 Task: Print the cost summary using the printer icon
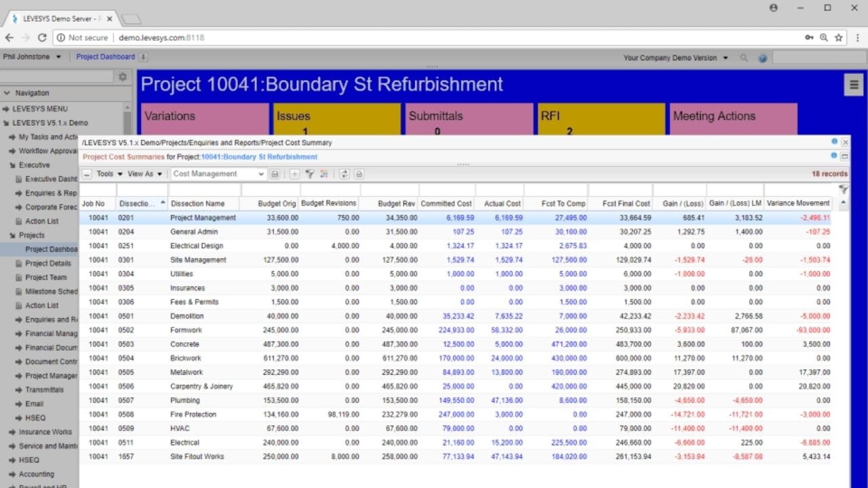point(357,174)
